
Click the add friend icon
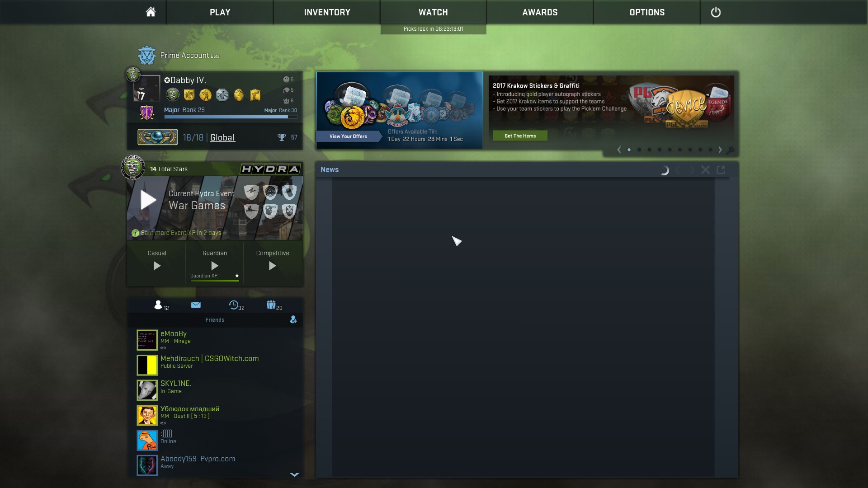(x=293, y=319)
